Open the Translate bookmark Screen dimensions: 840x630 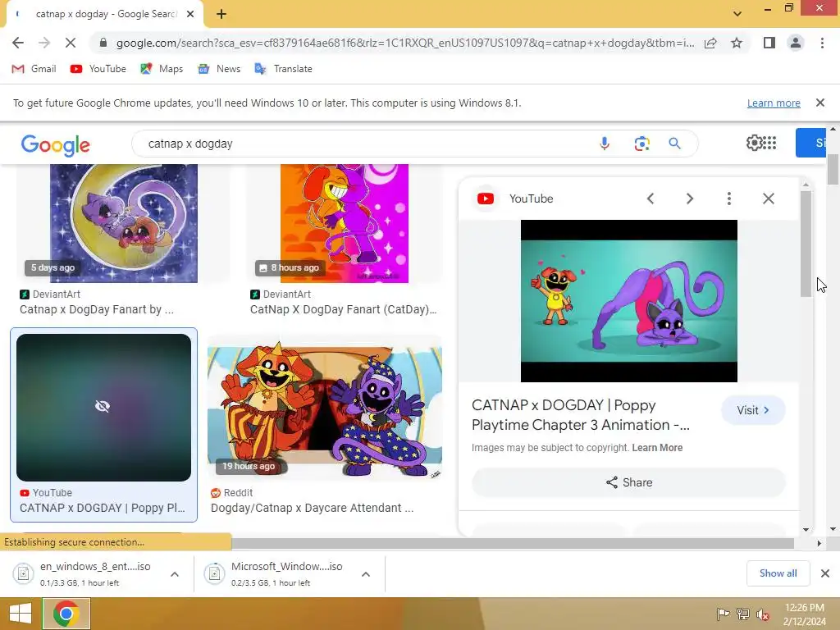click(283, 69)
